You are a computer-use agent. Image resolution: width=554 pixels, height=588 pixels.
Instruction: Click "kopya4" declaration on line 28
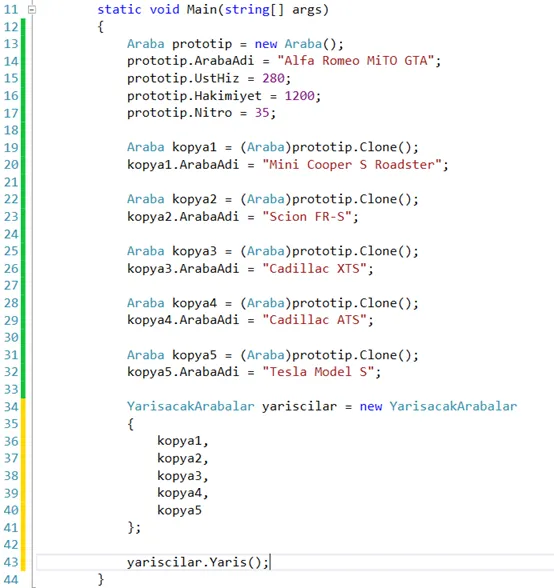(194, 303)
